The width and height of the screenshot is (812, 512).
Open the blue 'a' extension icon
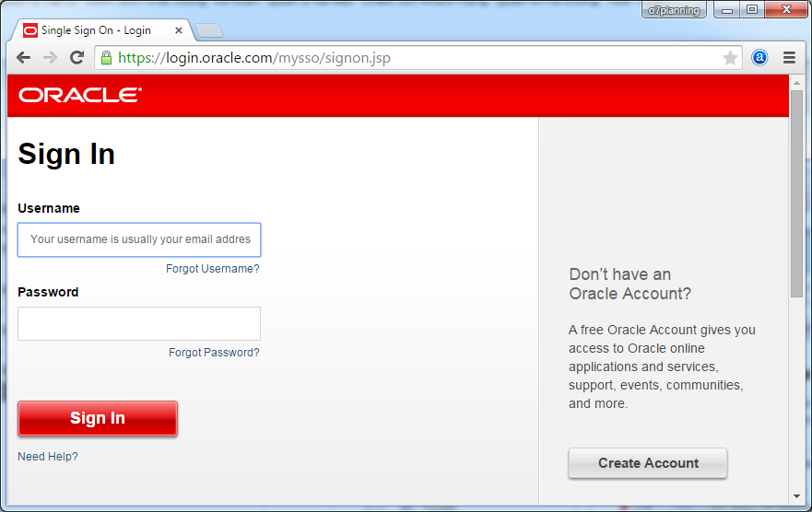(x=759, y=57)
